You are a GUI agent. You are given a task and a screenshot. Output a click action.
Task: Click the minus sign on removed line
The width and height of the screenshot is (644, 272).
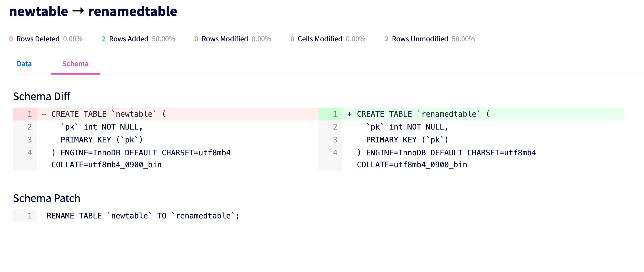coord(44,114)
